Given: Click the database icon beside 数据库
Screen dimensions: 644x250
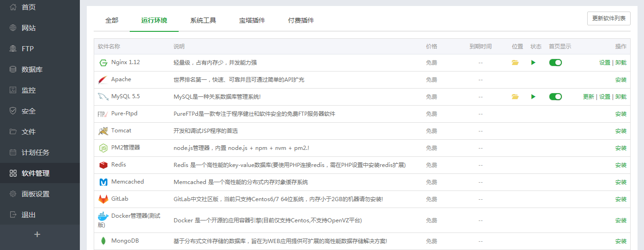Looking at the screenshot, I should (x=13, y=69).
